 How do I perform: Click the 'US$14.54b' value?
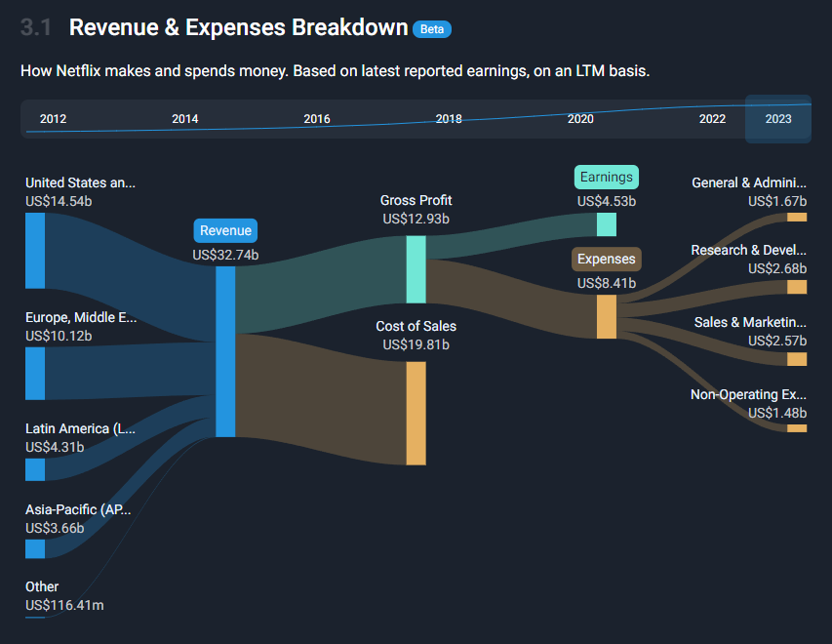[x=59, y=201]
